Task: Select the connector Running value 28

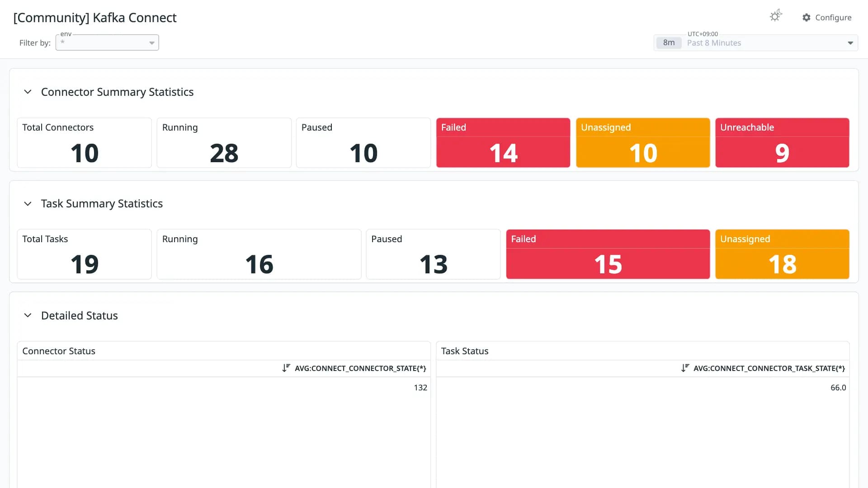Action: click(x=224, y=153)
